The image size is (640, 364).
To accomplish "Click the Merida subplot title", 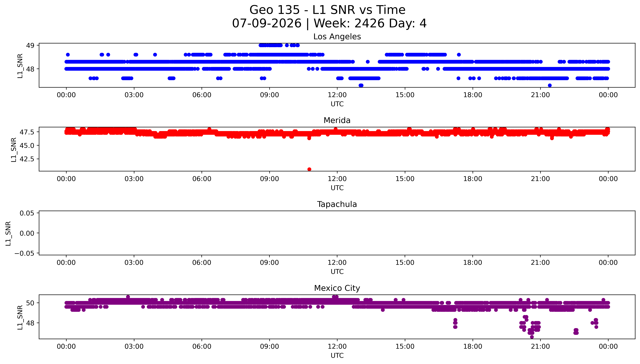I will pyautogui.click(x=337, y=120).
